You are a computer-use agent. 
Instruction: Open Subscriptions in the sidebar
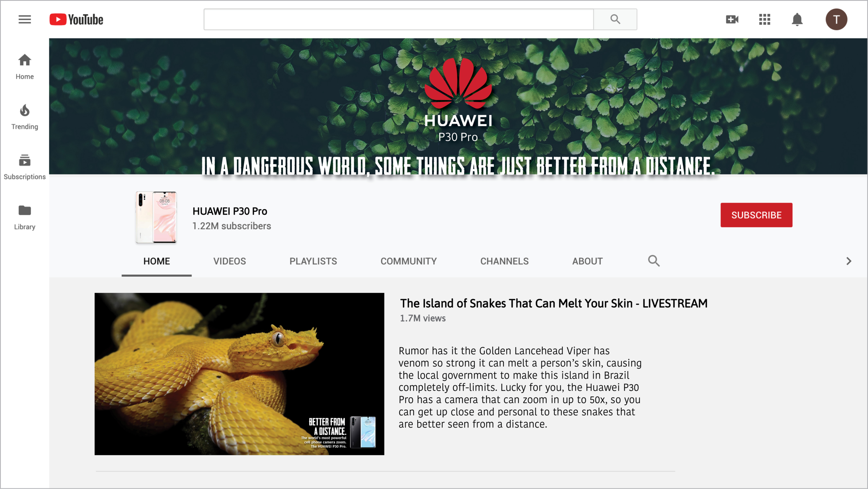(25, 167)
